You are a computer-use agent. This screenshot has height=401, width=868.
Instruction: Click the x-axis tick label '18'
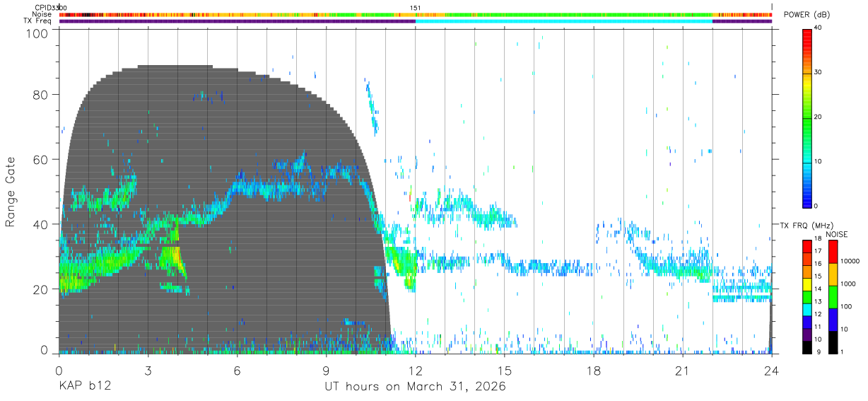point(593,371)
